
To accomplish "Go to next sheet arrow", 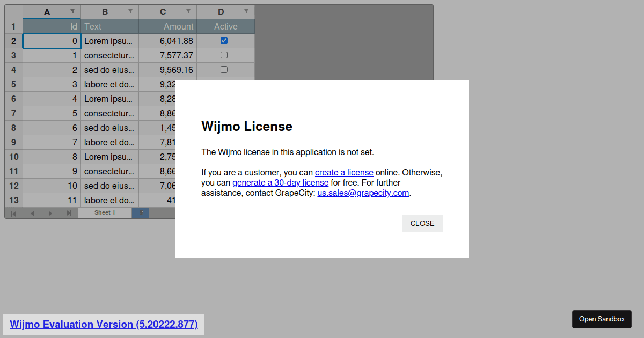I will pyautogui.click(x=50, y=214).
